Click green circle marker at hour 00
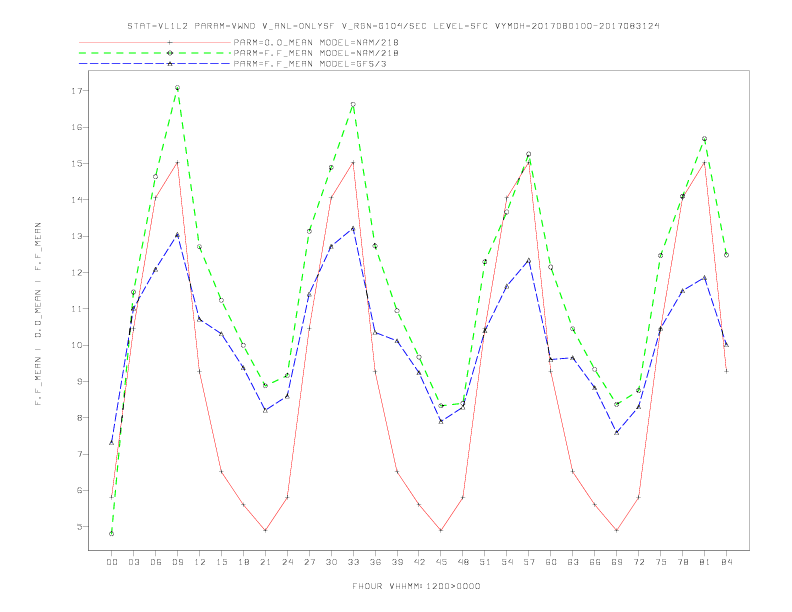Image resolution: width=792 pixels, height=612 pixels. click(x=112, y=534)
